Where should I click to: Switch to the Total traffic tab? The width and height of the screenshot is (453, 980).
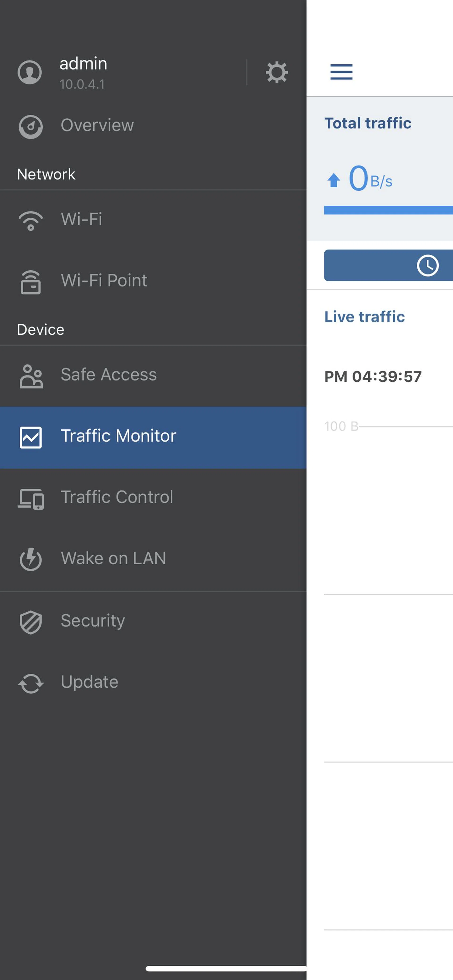click(x=368, y=123)
